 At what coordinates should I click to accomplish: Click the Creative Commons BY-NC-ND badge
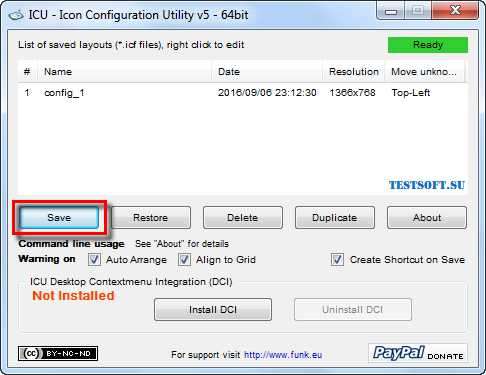[x=58, y=353]
